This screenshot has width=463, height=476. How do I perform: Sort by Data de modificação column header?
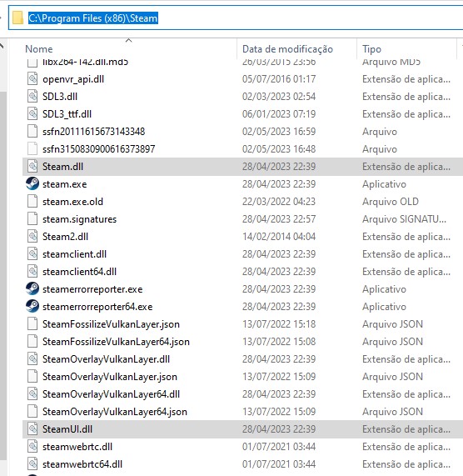[x=287, y=49]
